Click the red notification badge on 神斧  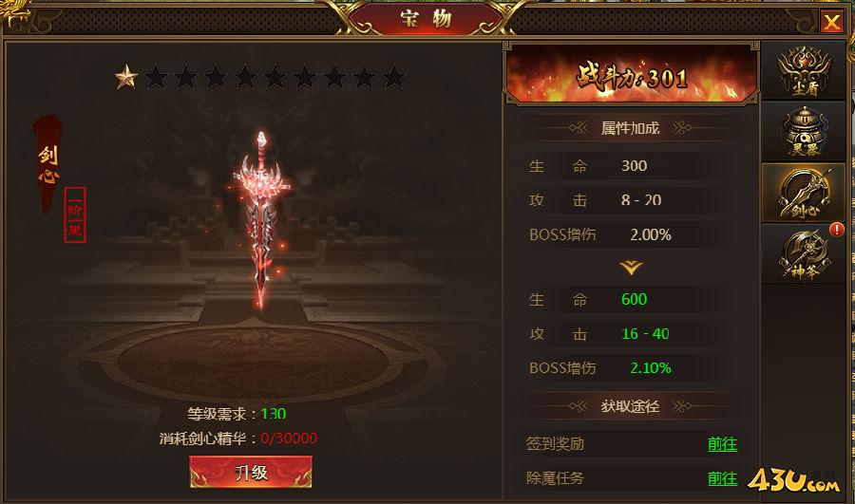click(836, 230)
